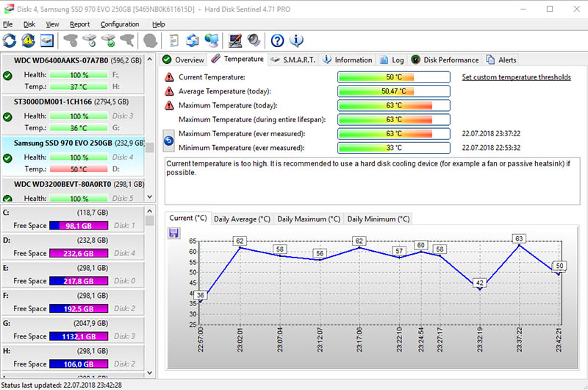The image size is (588, 390).
Task: Click the refresh disk information toolbar icon
Action: pyautogui.click(x=10, y=40)
